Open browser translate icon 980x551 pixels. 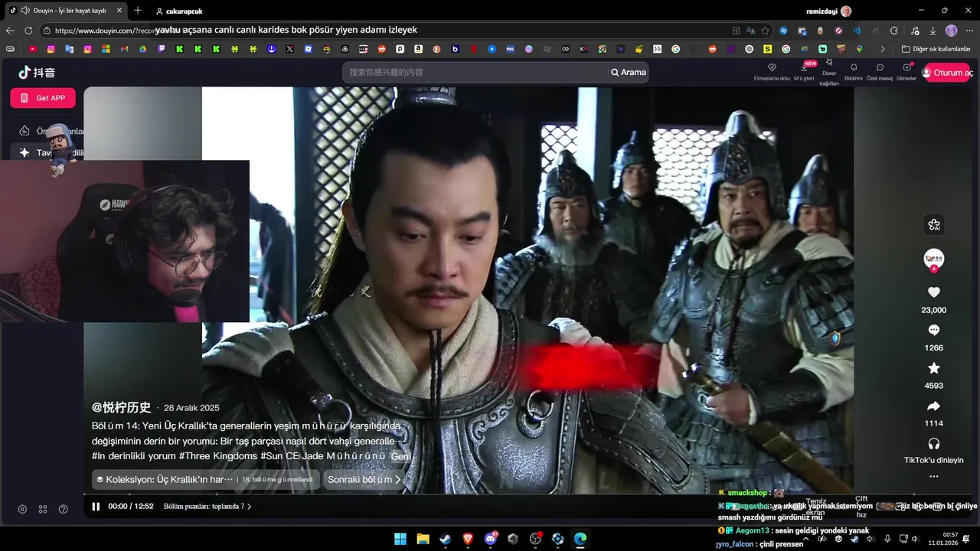point(751,31)
